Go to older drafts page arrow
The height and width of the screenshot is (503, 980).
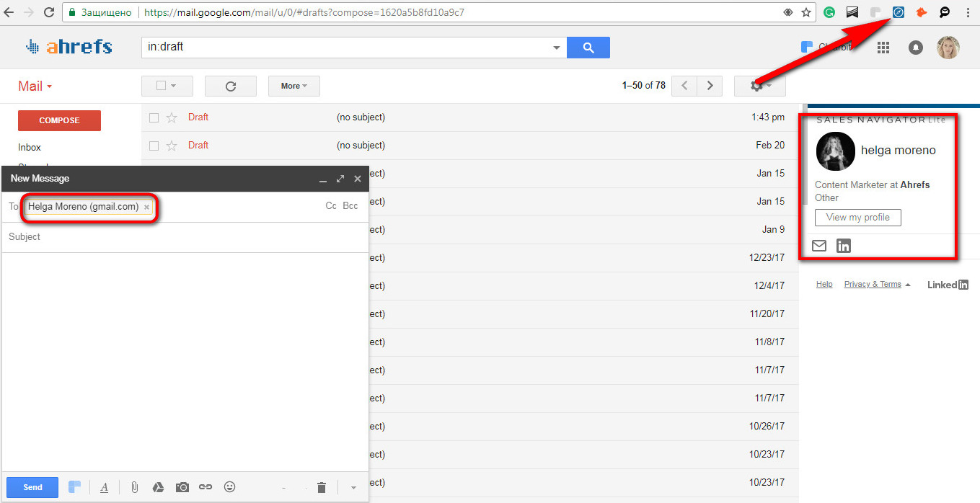710,86
